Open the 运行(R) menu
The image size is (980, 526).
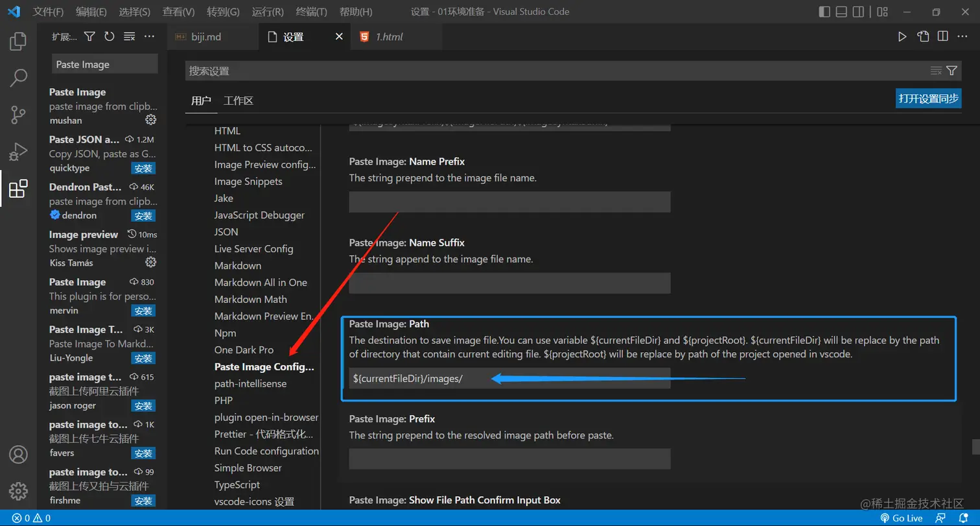[x=268, y=12]
